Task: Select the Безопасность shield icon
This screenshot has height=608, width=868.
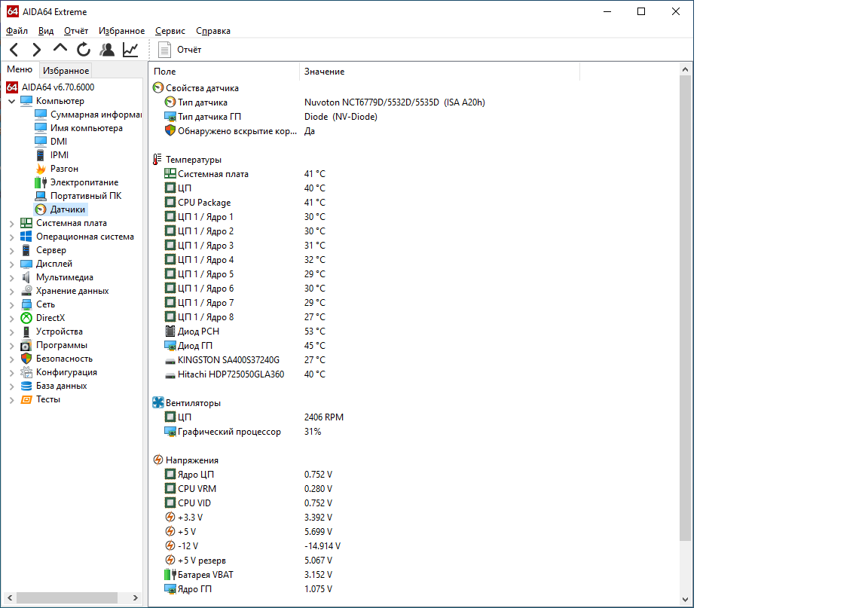Action: 26,359
